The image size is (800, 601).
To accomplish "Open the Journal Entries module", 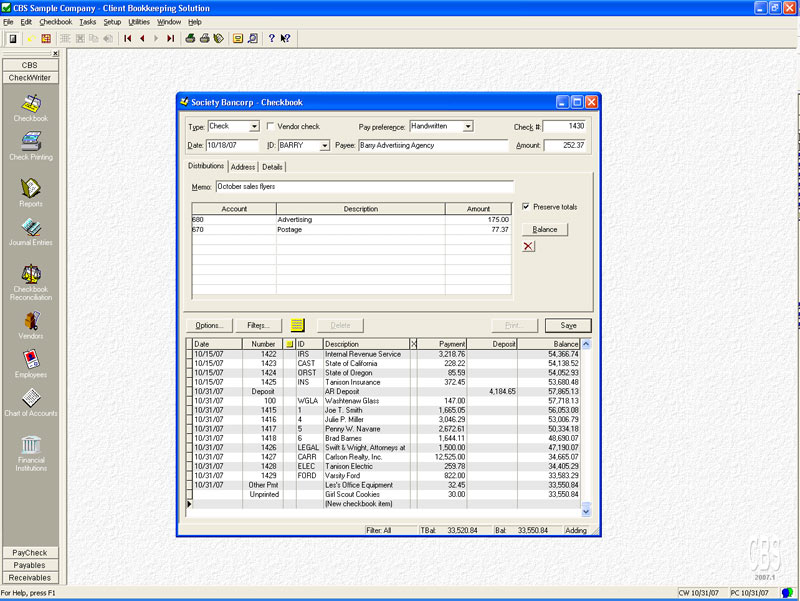I will click(30, 228).
